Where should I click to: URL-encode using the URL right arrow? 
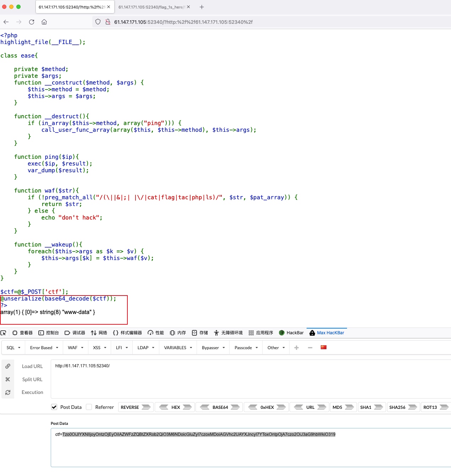(322, 407)
